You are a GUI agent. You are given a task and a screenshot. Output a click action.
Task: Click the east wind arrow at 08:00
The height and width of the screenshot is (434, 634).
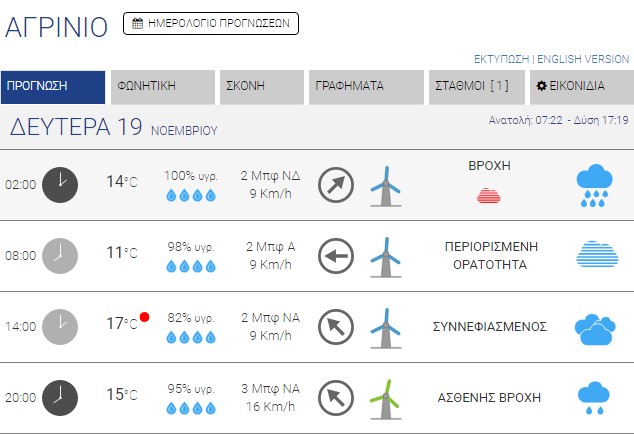pyautogui.click(x=336, y=256)
